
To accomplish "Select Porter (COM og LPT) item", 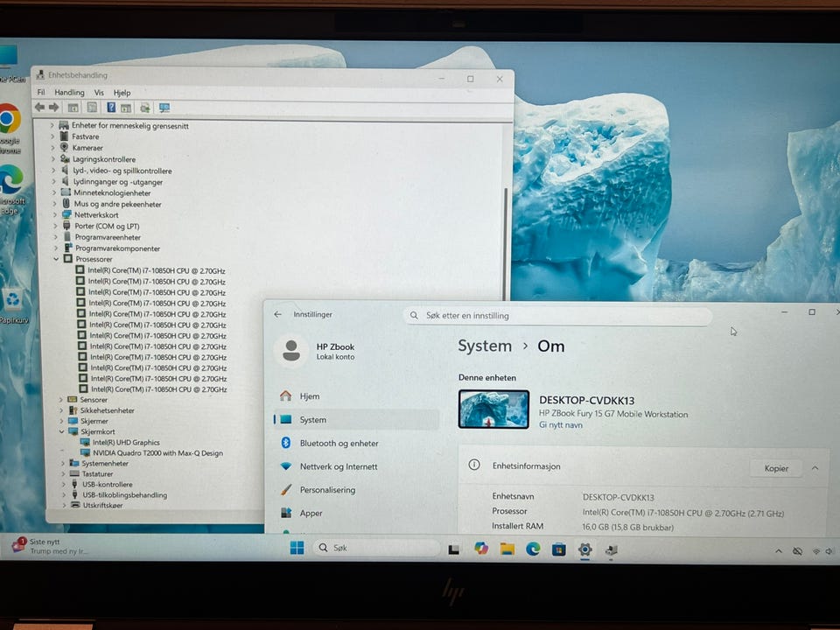I will point(107,226).
